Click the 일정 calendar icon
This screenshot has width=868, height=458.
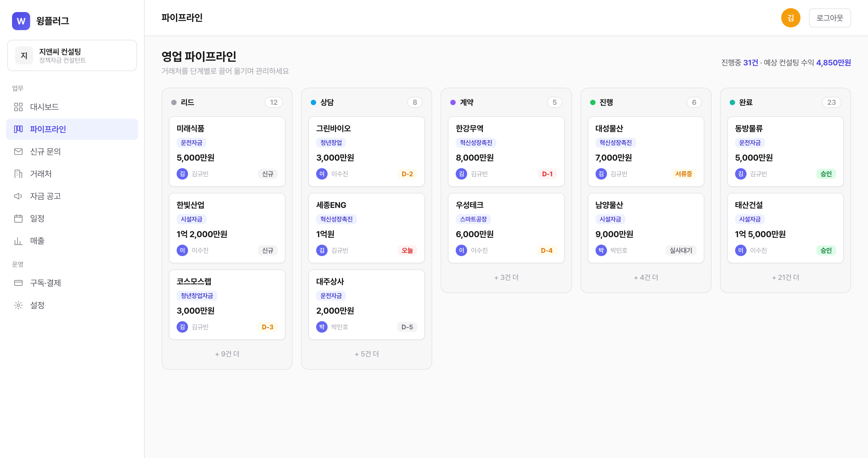click(18, 218)
